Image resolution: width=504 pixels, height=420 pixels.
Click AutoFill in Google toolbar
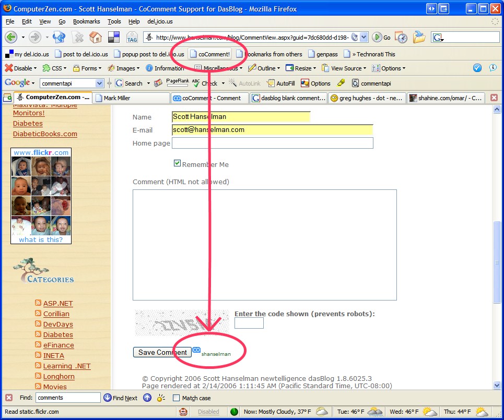click(281, 83)
